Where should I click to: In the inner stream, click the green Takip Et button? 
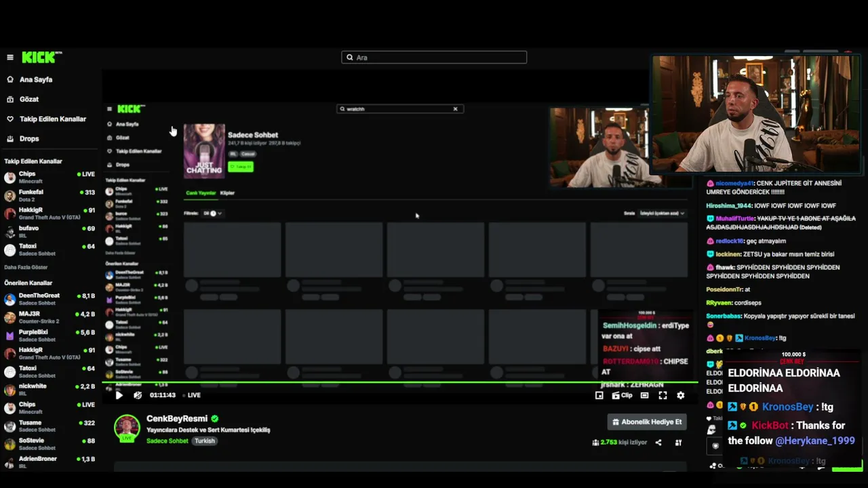[241, 166]
